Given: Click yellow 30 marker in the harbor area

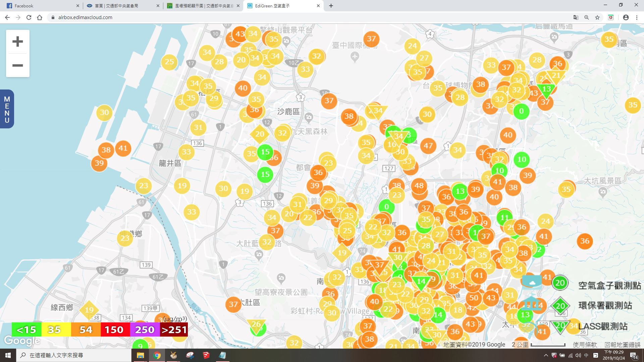Looking at the screenshot, I should coord(104,112).
